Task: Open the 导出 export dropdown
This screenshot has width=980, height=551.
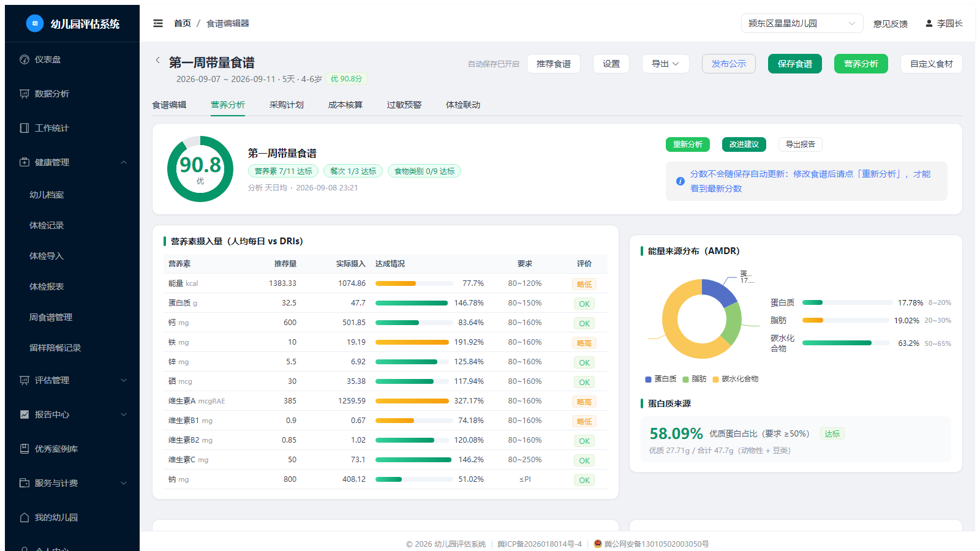Action: (x=665, y=64)
